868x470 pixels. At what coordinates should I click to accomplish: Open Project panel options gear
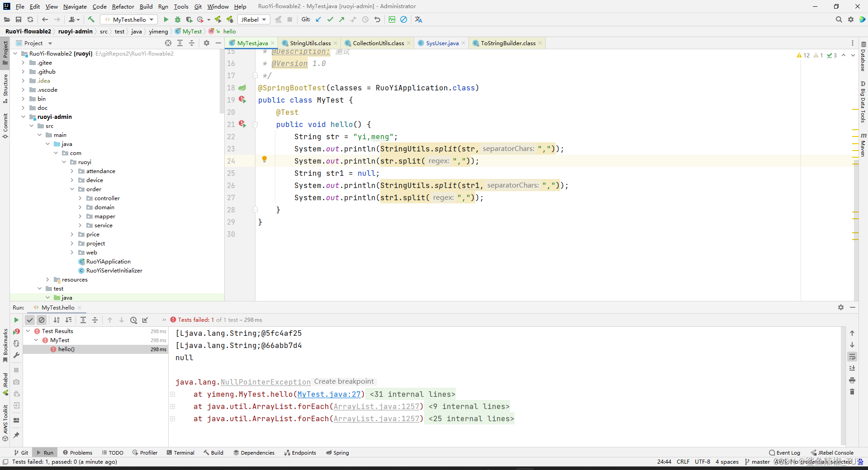pos(207,43)
